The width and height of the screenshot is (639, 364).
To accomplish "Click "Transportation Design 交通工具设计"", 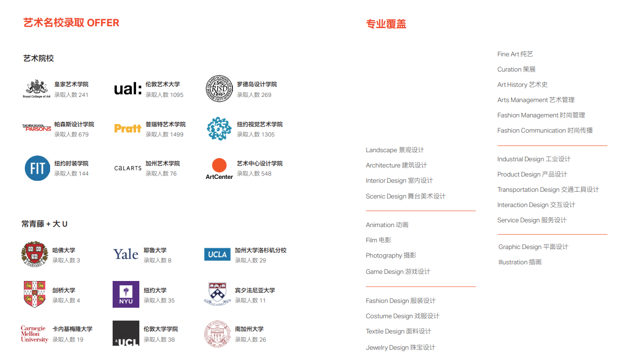I will coord(548,190).
